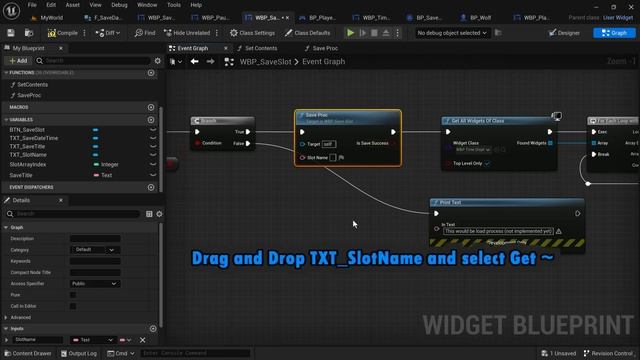Navigate forward in graph history
Screen dimensions: 640x360
[210, 62]
